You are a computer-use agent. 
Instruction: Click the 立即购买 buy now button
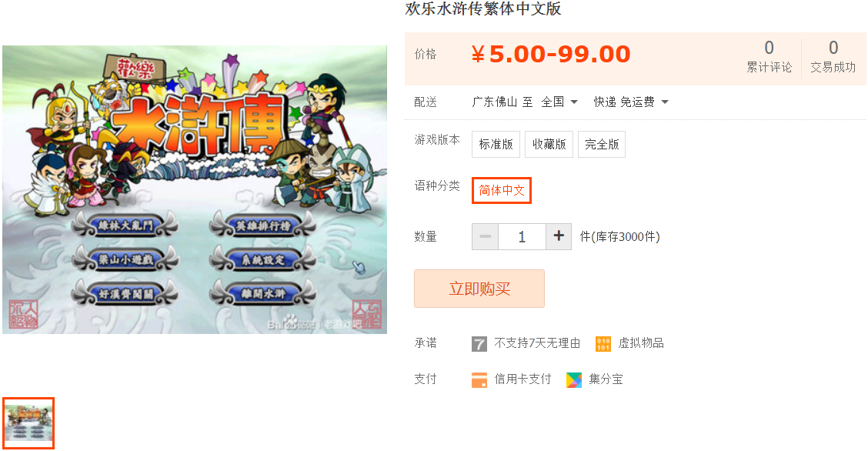tap(479, 289)
